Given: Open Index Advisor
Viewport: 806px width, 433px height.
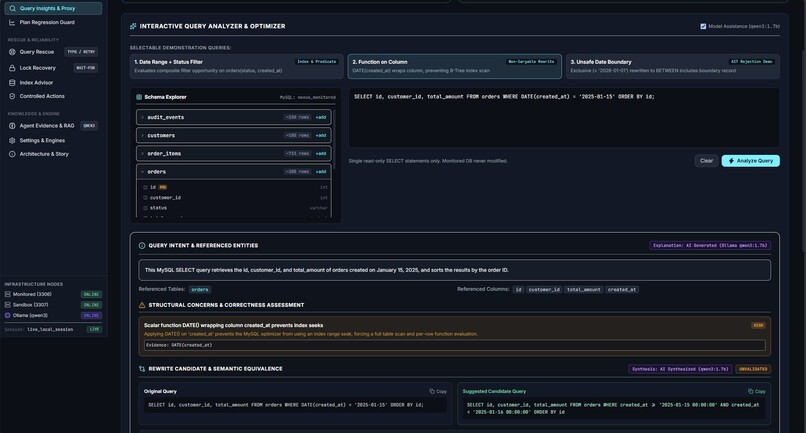Looking at the screenshot, I should pos(53,82).
